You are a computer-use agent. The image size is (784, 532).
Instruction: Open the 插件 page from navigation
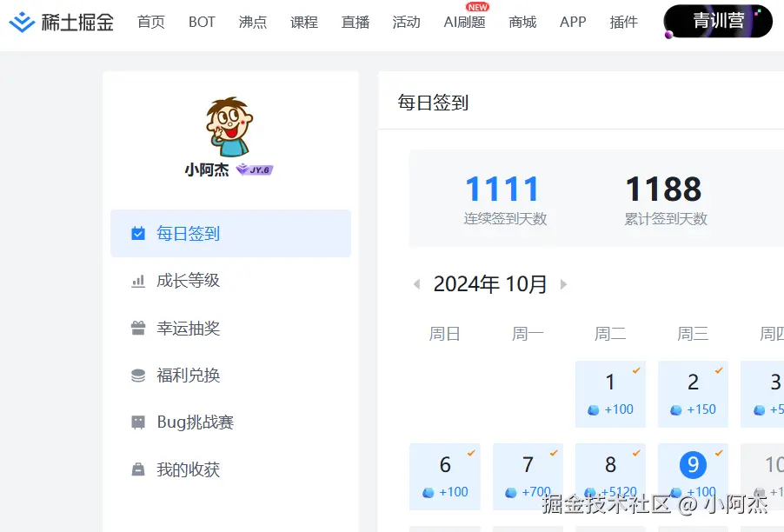[623, 22]
